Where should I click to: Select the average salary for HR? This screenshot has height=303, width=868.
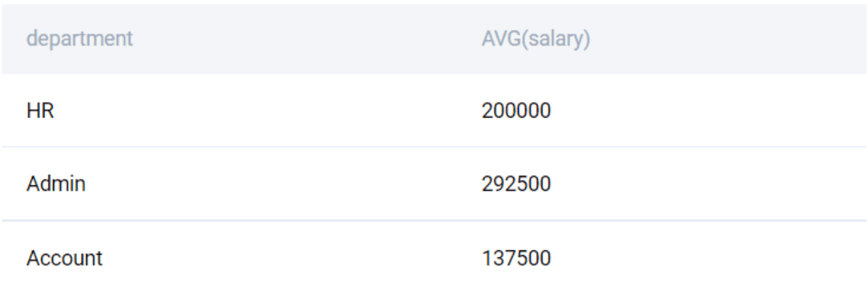click(x=515, y=111)
